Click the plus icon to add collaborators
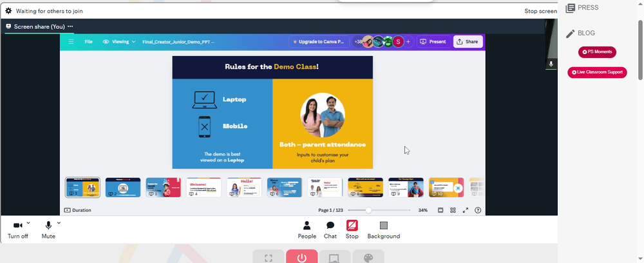The image size is (644, 263). [x=408, y=42]
